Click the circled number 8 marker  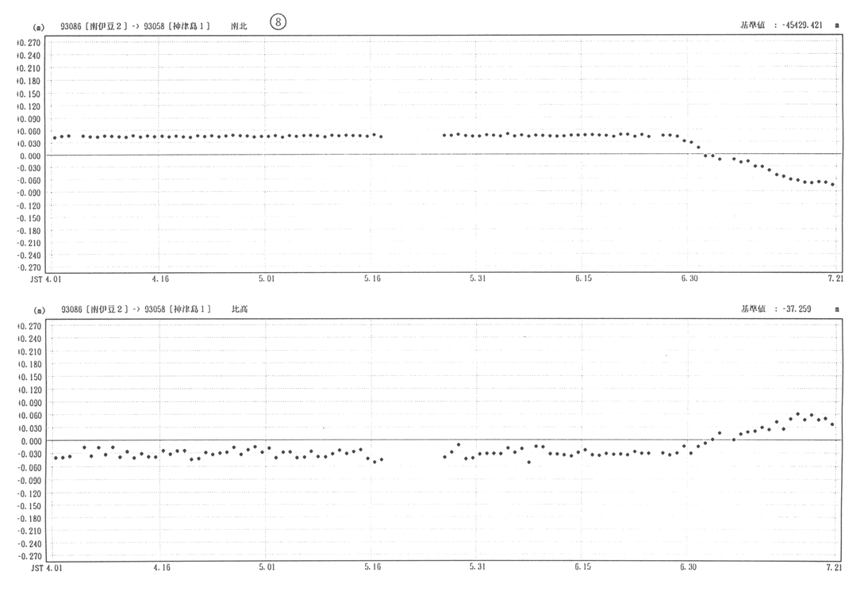pos(278,22)
